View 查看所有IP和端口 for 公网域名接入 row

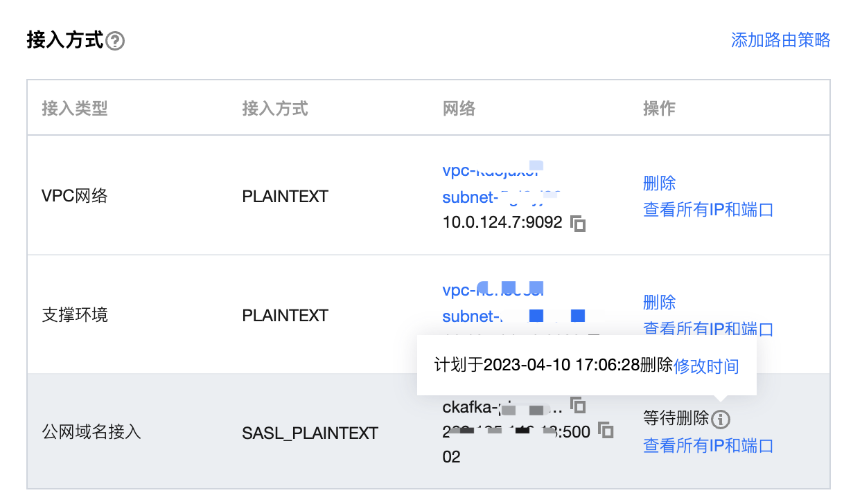[708, 445]
